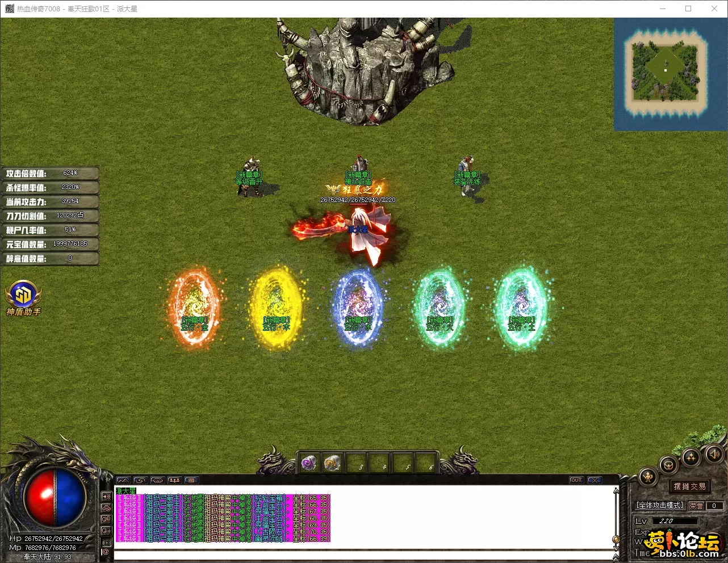Viewport: 728px width, 563px height.
Task: Use orange scroll in quick slot 2
Action: [x=332, y=464]
